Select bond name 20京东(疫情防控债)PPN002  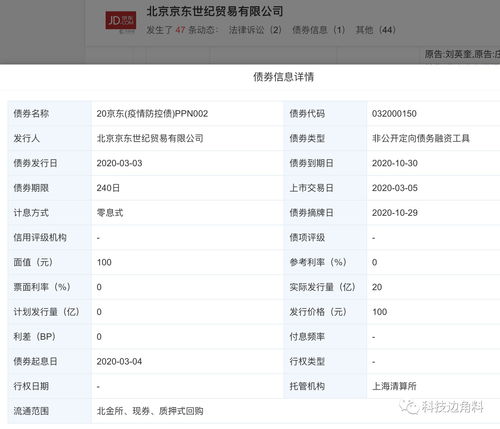pyautogui.click(x=152, y=114)
